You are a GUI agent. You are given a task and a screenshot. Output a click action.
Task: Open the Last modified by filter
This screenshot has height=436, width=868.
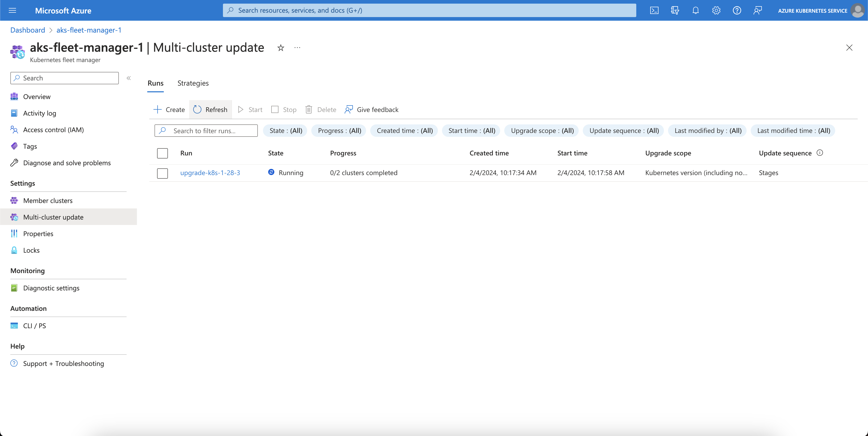(x=708, y=131)
